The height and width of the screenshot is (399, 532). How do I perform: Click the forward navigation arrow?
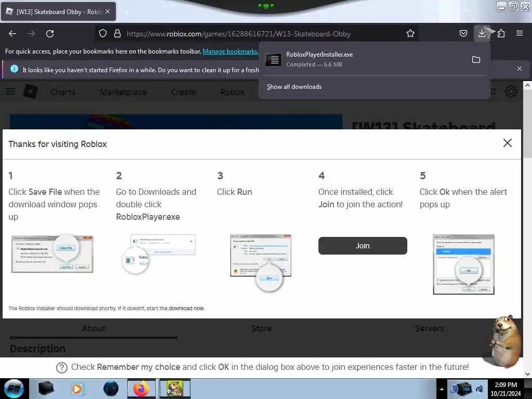31,34
